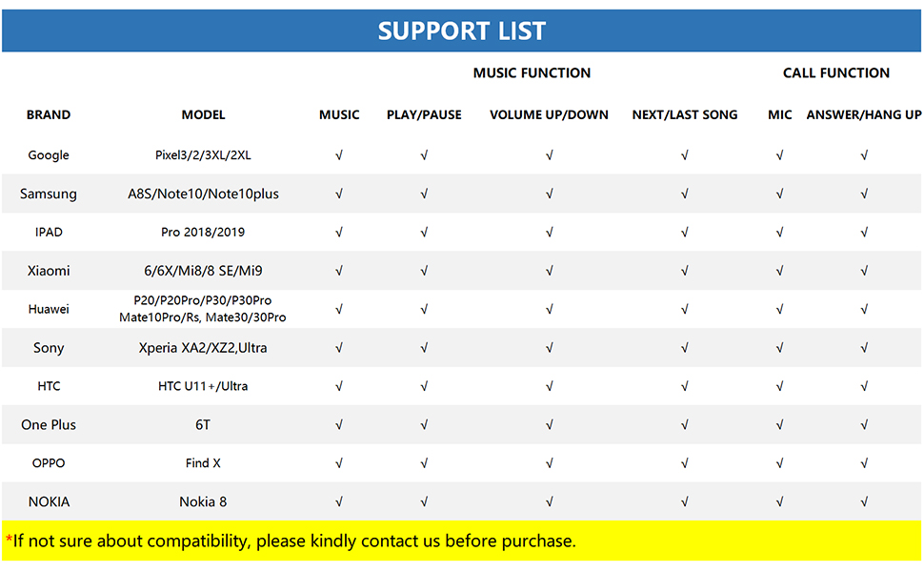Click the yellow compatibility contact notice
924x572 pixels.
(x=291, y=541)
